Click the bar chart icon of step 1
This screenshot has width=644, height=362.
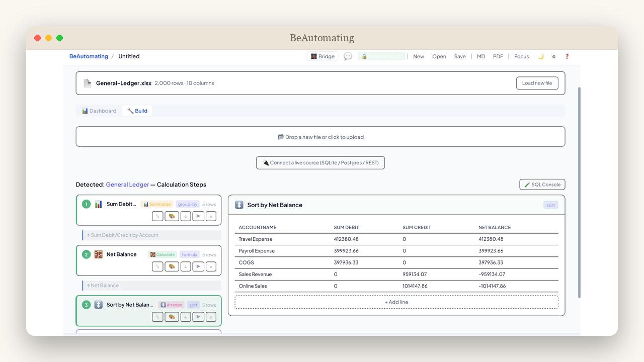(99, 204)
